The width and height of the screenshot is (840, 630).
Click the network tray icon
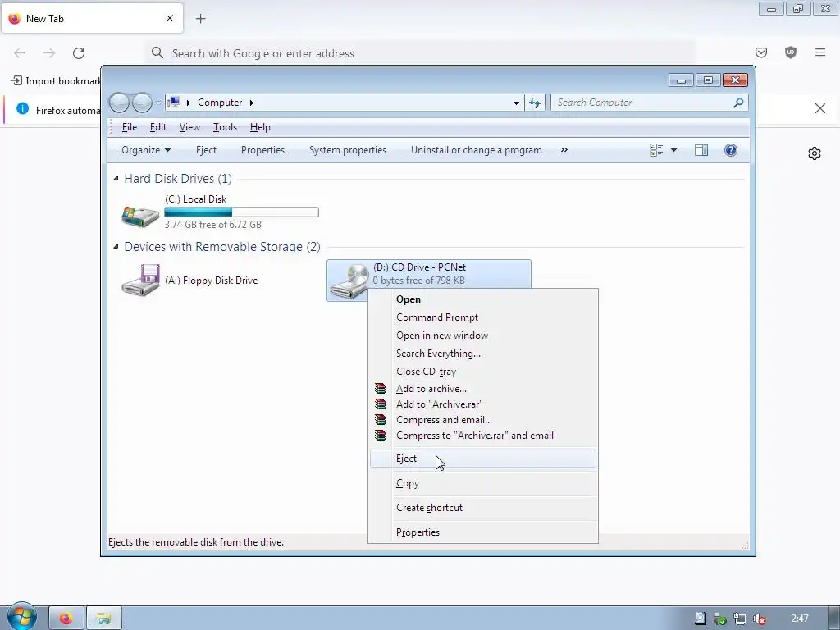point(740,619)
